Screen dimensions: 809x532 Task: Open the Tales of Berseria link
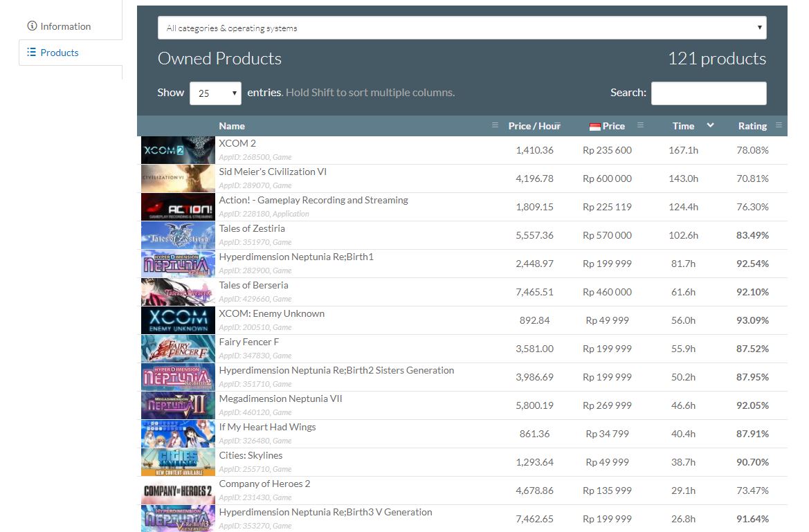[253, 285]
